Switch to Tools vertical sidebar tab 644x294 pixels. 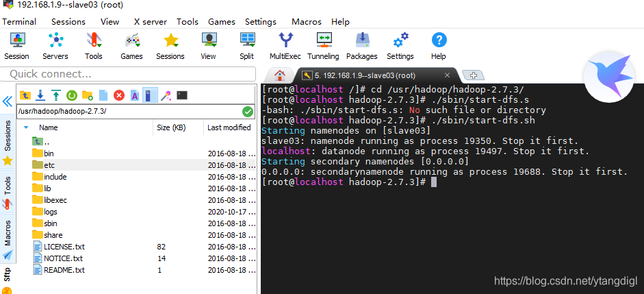[8, 192]
